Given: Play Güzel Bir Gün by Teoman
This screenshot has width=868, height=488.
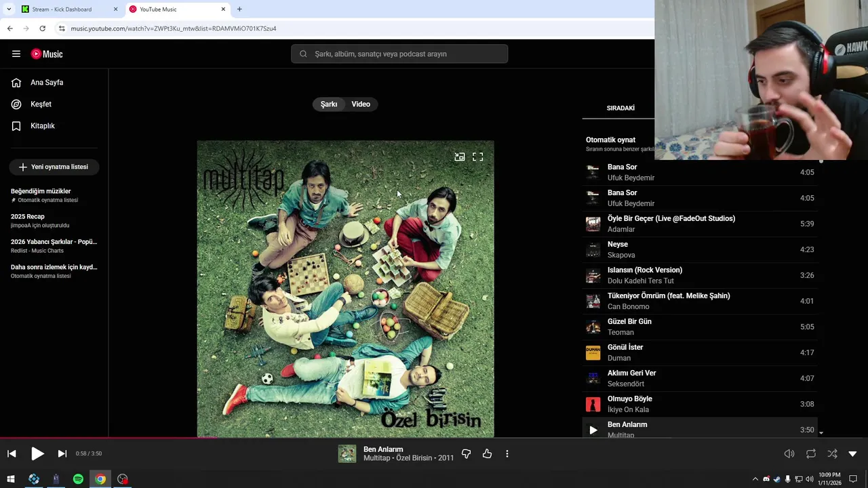Looking at the screenshot, I should point(700,327).
